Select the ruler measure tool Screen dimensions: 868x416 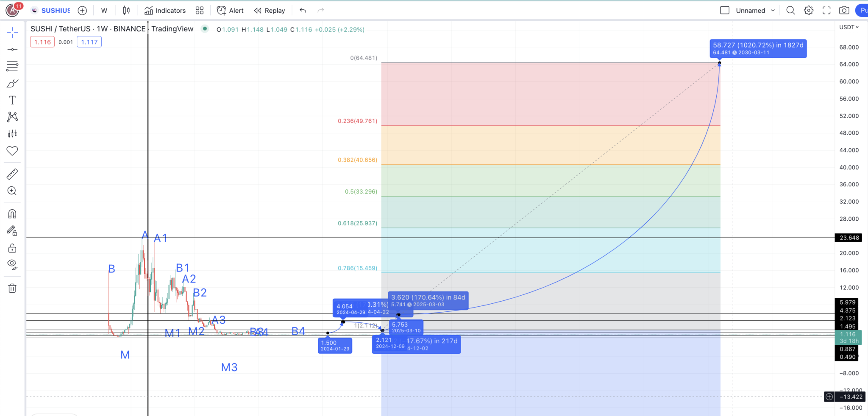coord(12,174)
